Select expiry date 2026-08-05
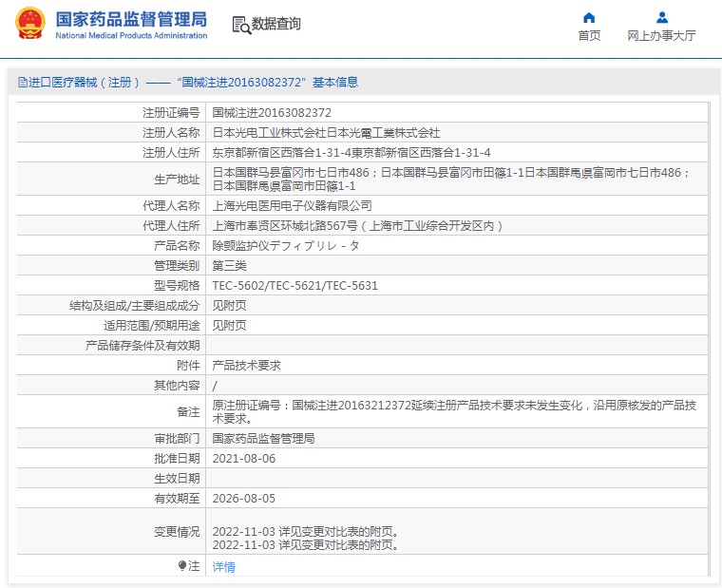Viewport: 722px width, 588px height. tap(243, 498)
